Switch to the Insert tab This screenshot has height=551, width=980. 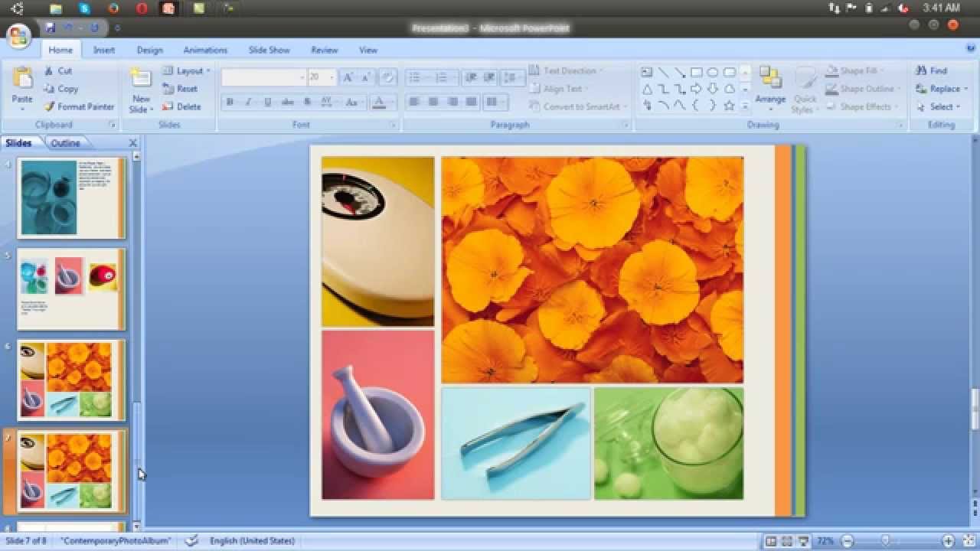(104, 50)
